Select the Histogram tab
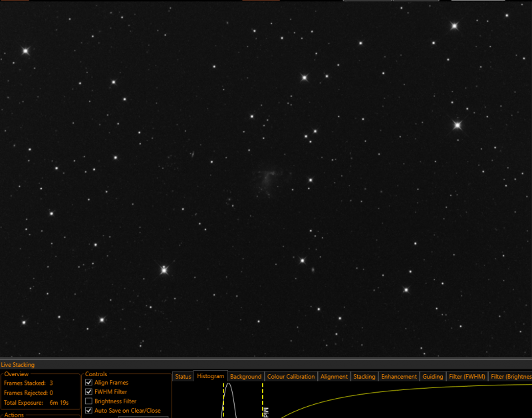This screenshot has height=418, width=532. click(x=210, y=376)
